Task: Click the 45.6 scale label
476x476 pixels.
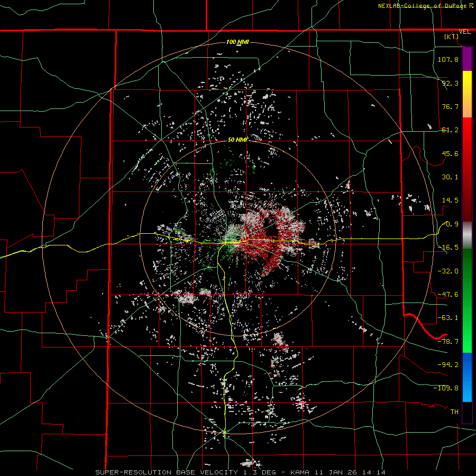Action: pyautogui.click(x=450, y=153)
